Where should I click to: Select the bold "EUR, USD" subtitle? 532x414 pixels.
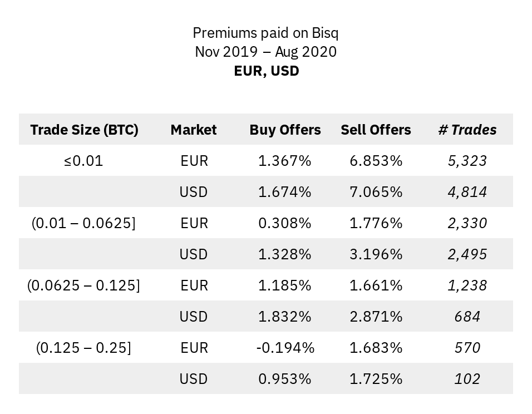[x=266, y=71]
